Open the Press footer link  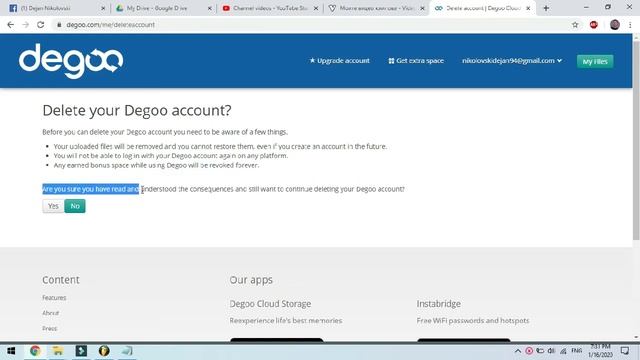click(x=49, y=328)
